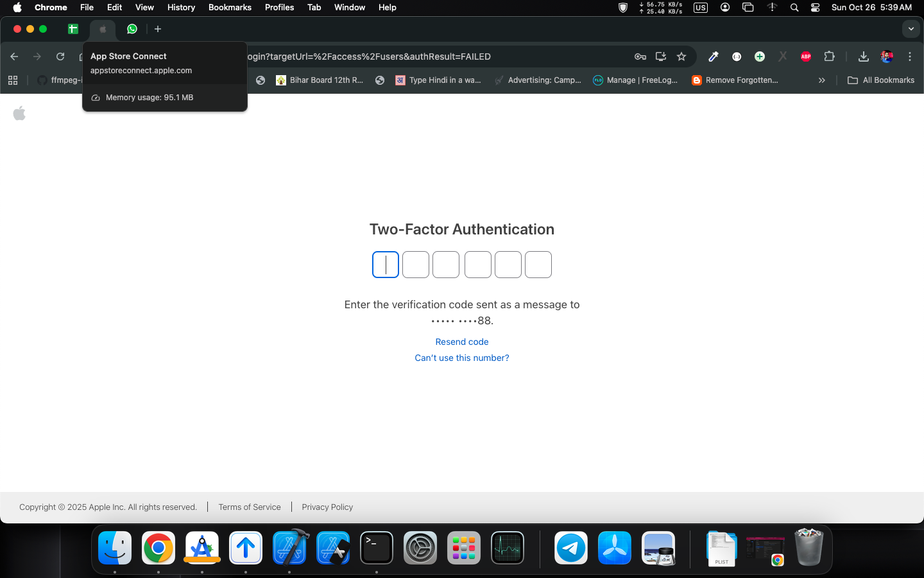
Task: Open Chrome Downloads icon in toolbar
Action: click(864, 57)
